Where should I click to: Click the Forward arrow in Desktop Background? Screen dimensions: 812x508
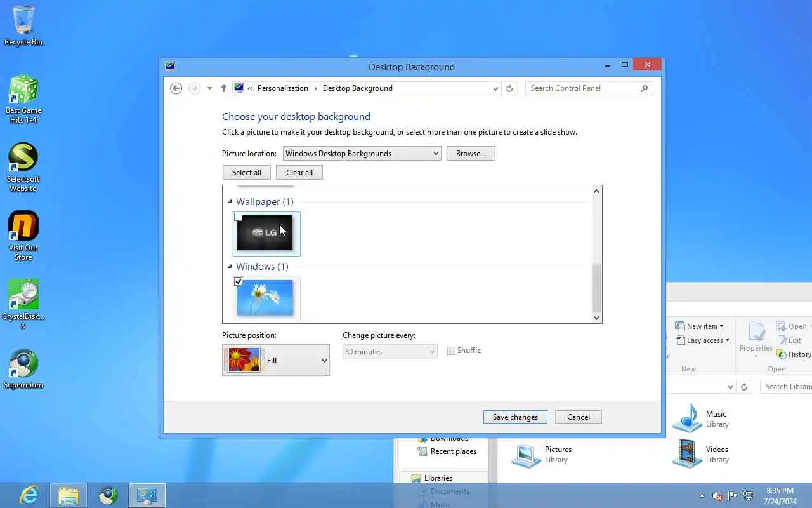click(x=195, y=88)
